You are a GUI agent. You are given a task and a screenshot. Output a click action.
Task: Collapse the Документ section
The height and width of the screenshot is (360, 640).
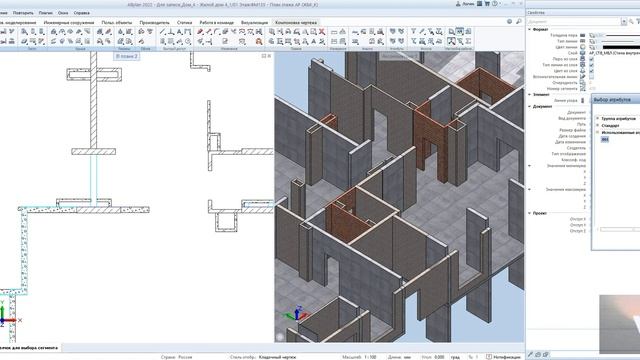pos(530,107)
